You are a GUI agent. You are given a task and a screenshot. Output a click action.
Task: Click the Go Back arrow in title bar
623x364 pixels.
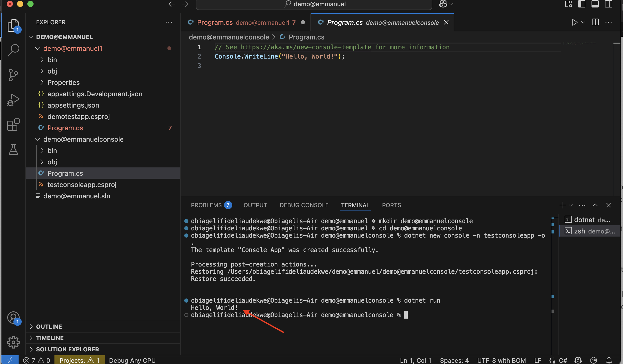[x=172, y=4]
